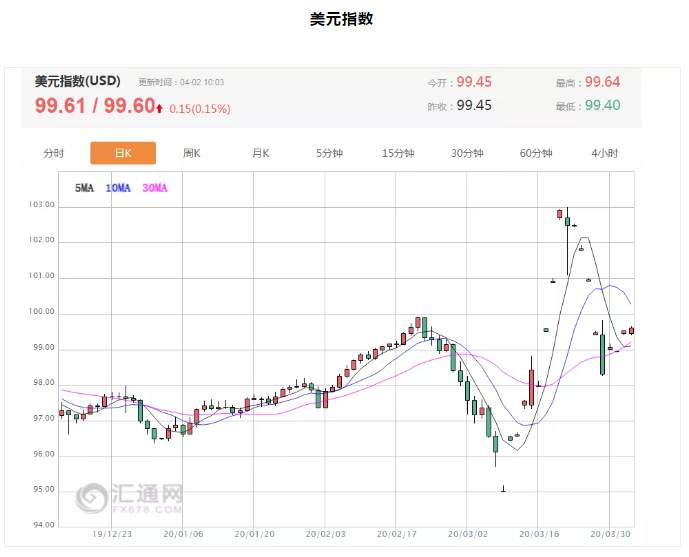The image size is (689, 557).
Task: Select the 日K daily chart tab
Action: click(123, 153)
